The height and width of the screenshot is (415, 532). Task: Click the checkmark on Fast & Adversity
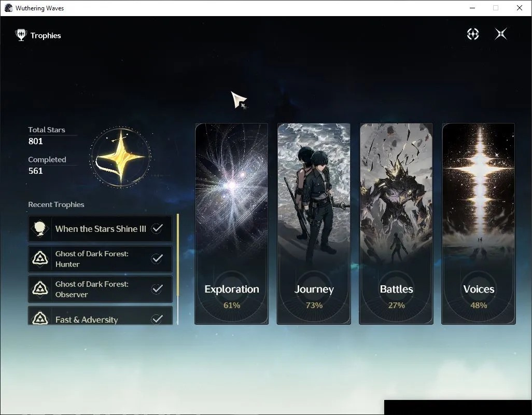coord(157,319)
